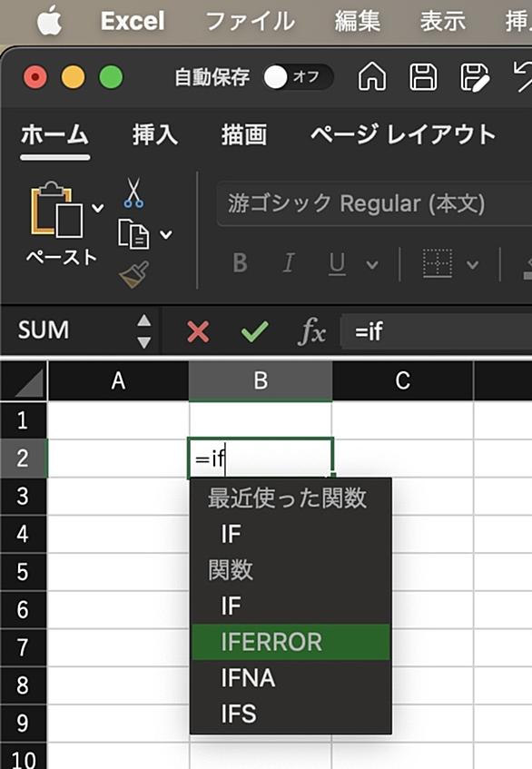Expand the copy options dropdown arrow
Screen dimensions: 532x769
(166, 234)
